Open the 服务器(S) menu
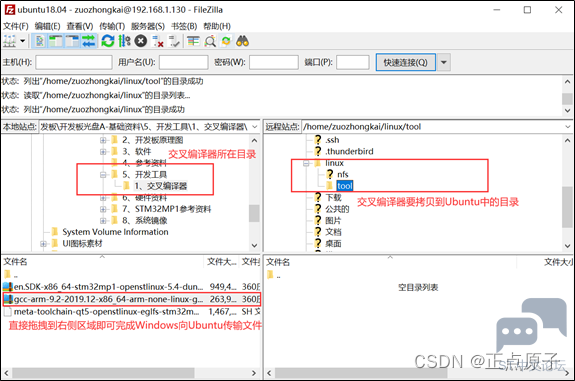This screenshot has height=381, width=575. pyautogui.click(x=148, y=26)
